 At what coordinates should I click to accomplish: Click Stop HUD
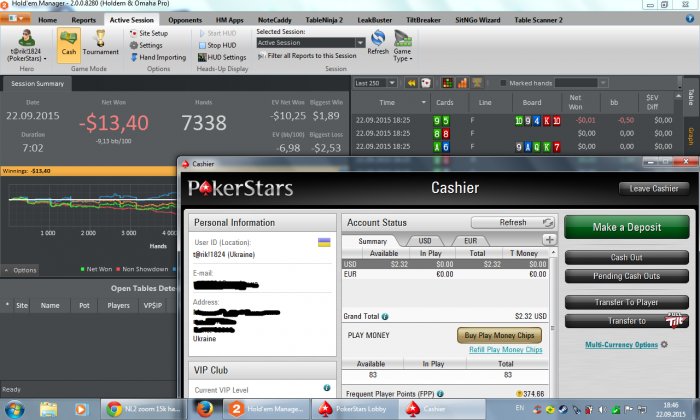pos(217,45)
